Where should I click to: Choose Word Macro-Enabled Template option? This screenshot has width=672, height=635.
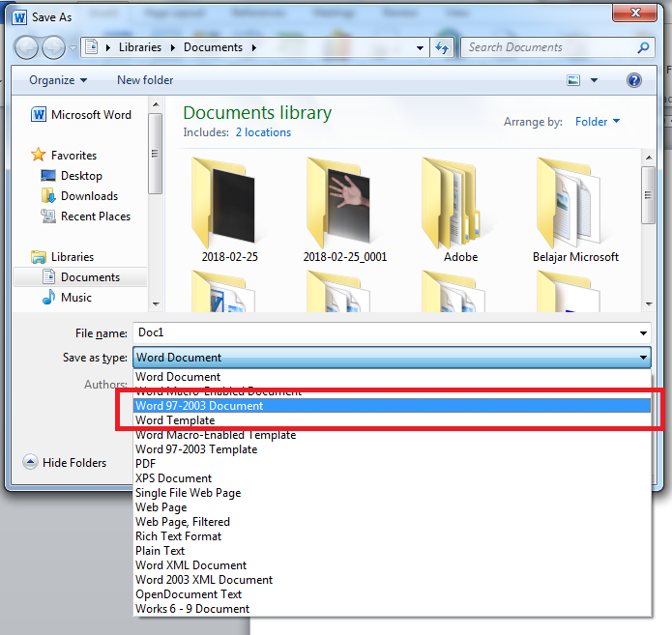coord(392,435)
